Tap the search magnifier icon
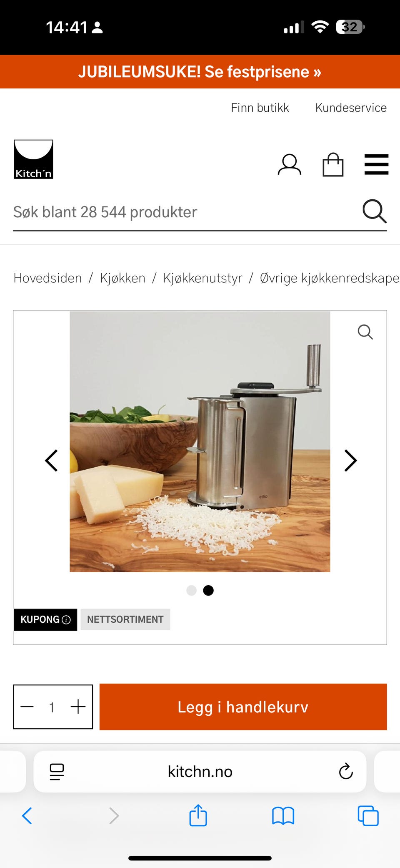Screen dimensions: 400x868 click(x=374, y=211)
